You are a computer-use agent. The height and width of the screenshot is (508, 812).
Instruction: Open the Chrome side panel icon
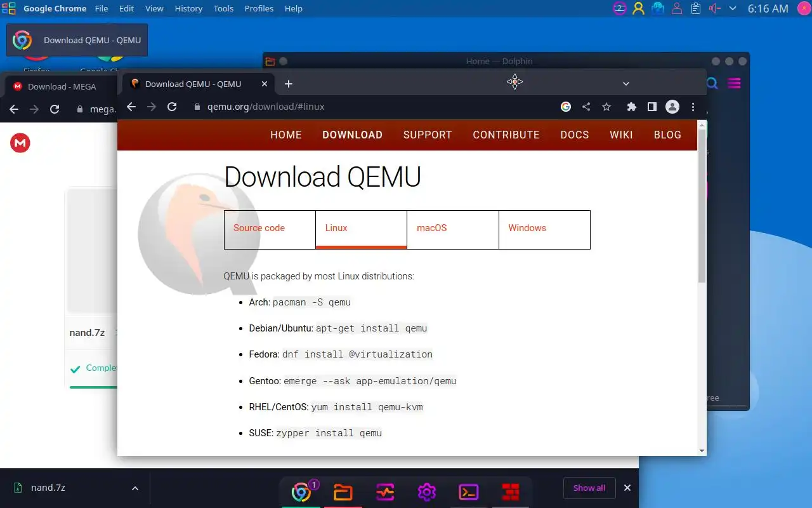652,107
